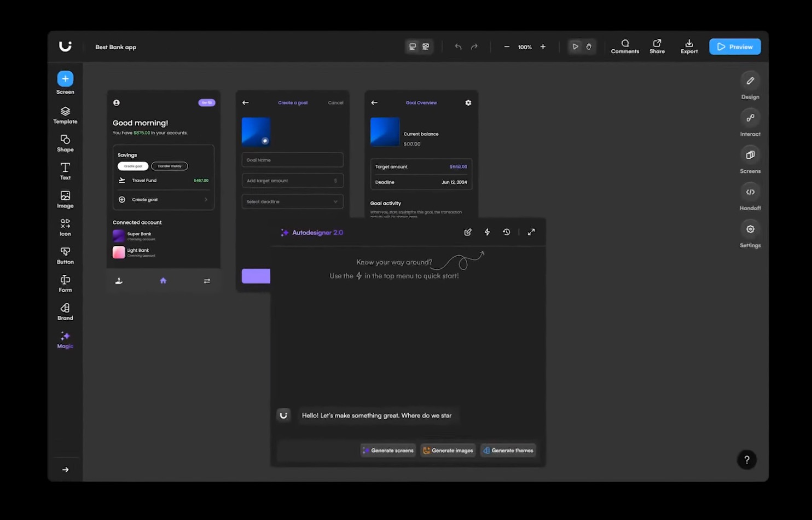Viewport: 812px width, 520px height.
Task: Click the Add target amount field
Action: click(x=292, y=181)
